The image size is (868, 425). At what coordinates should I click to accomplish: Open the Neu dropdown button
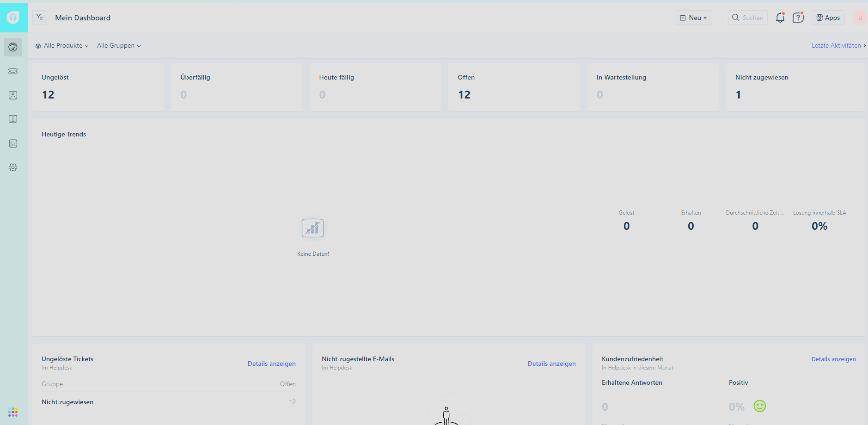693,18
